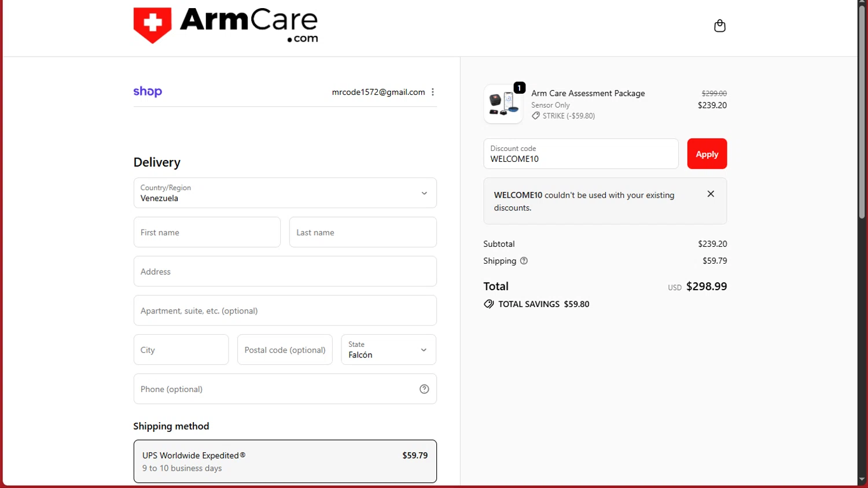Click the Total amount $298.99

click(x=707, y=286)
